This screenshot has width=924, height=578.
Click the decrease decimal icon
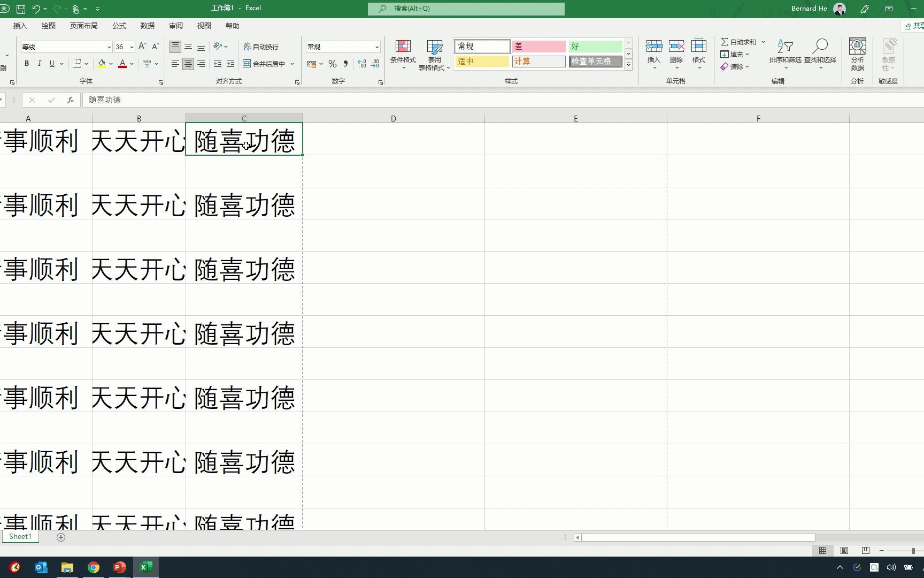coord(375,64)
